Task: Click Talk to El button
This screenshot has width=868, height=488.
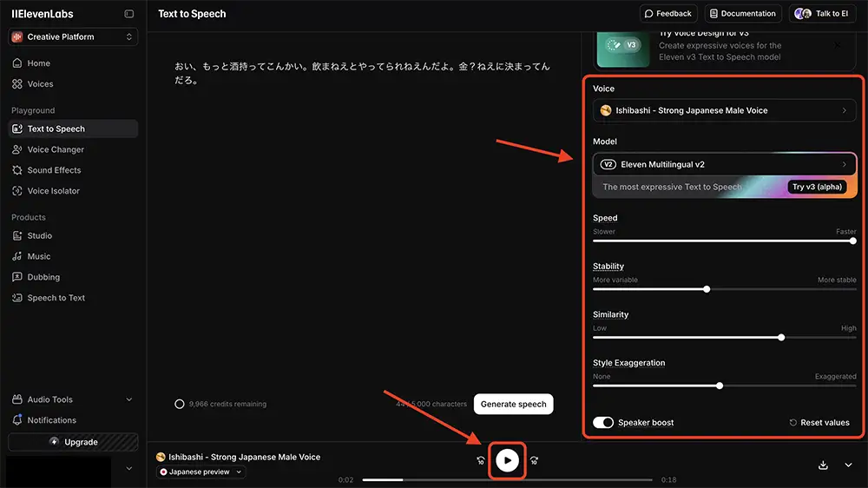Action: click(822, 13)
